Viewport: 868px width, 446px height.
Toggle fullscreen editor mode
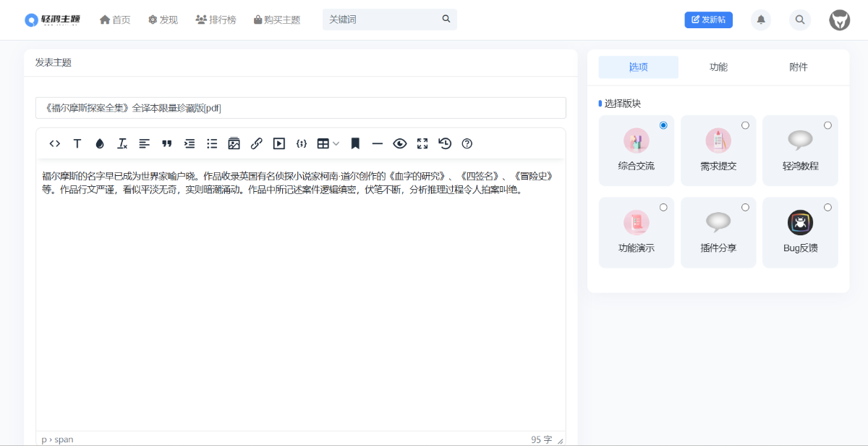coord(422,143)
